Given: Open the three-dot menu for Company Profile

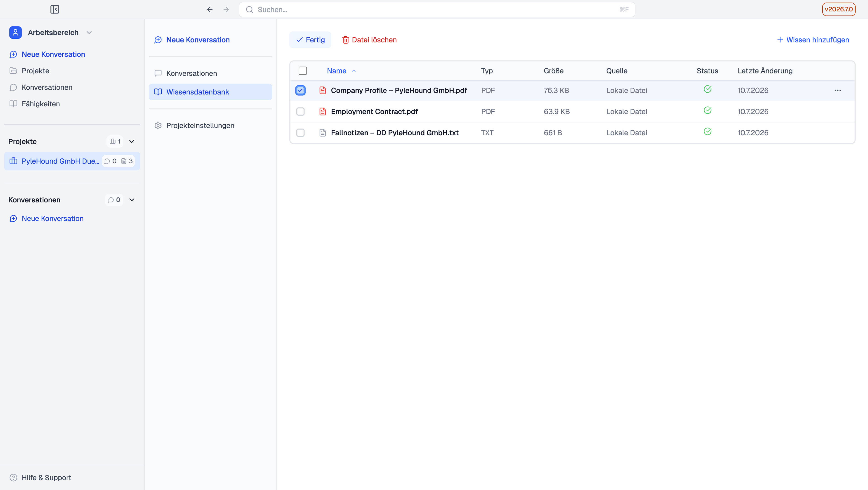Looking at the screenshot, I should click(x=838, y=90).
